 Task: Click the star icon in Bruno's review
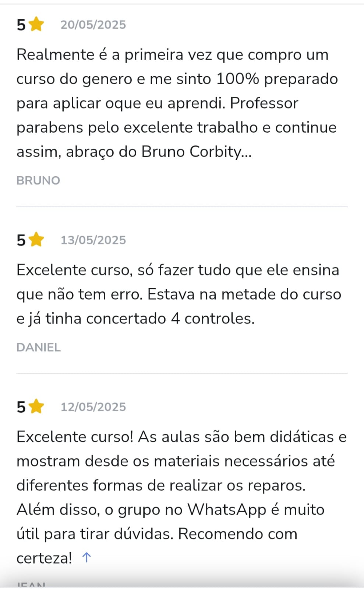[x=36, y=25]
